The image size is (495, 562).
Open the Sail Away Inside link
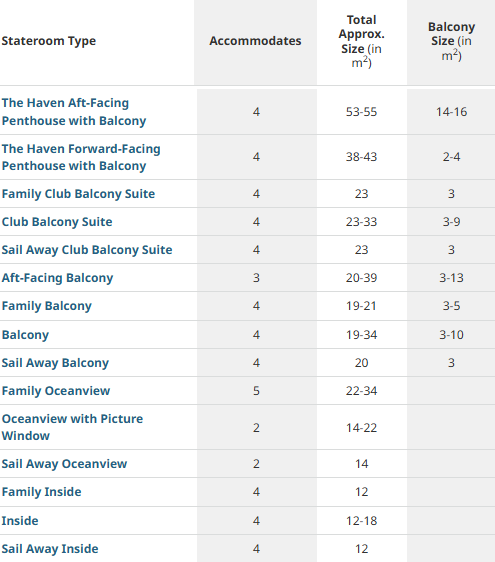[x=50, y=549]
